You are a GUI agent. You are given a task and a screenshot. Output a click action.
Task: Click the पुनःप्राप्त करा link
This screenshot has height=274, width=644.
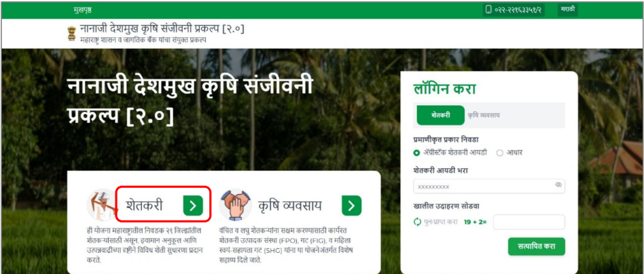[440, 222]
